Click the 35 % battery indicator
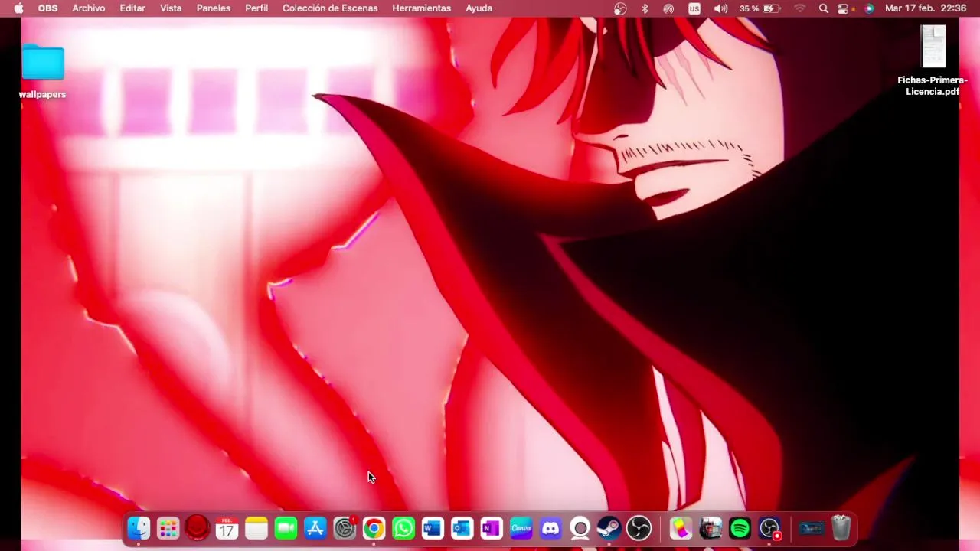 (x=759, y=8)
